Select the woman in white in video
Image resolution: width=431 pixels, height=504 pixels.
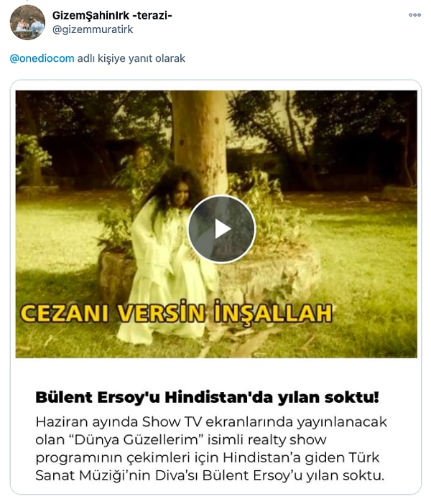click(169, 257)
